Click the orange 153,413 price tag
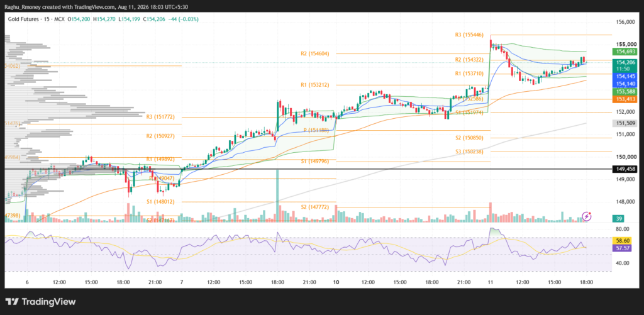Screen dimensions: 644x315 (x=624, y=99)
